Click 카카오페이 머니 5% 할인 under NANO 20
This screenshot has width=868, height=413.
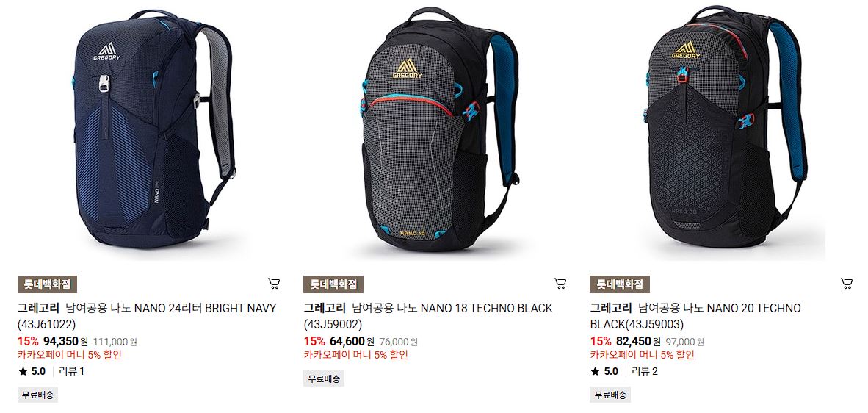tap(642, 355)
